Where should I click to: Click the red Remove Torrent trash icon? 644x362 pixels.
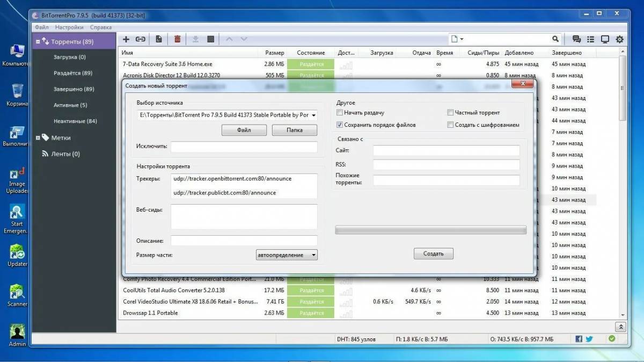pos(177,39)
